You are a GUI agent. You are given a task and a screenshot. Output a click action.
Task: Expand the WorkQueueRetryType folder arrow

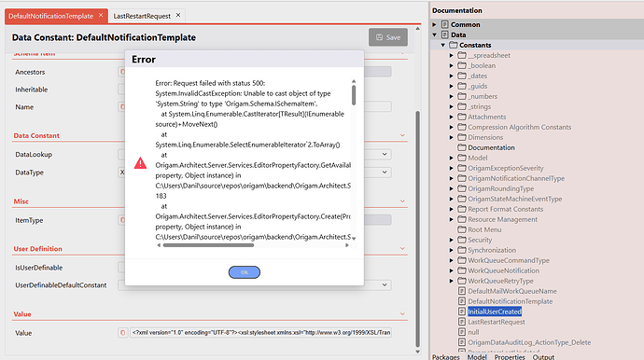pyautogui.click(x=452, y=281)
